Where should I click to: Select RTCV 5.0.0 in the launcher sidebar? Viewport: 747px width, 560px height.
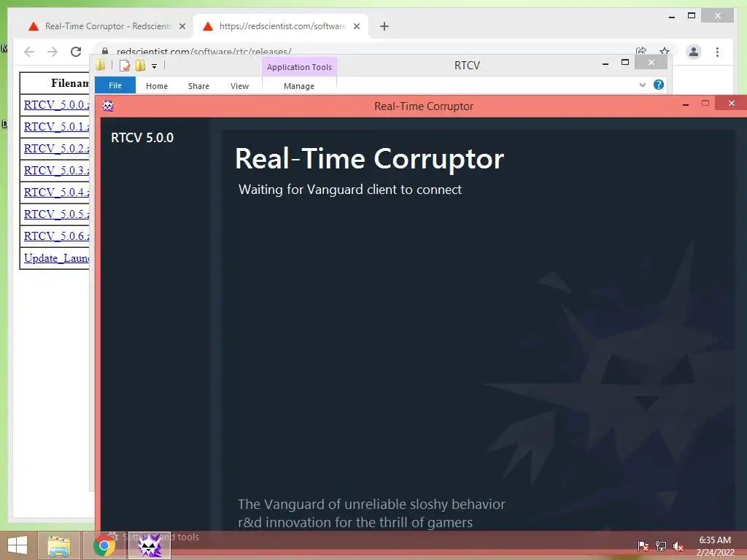click(142, 138)
